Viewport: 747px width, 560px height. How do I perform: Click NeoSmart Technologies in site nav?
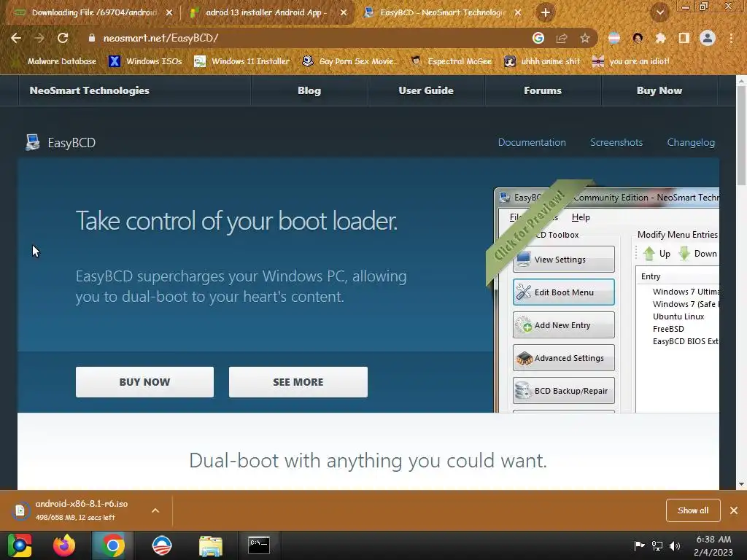tap(89, 90)
